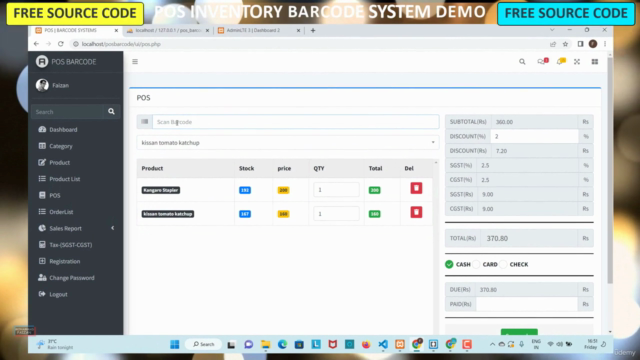
Task: Open the kissan tomato katchup product dropdown
Action: (288, 142)
